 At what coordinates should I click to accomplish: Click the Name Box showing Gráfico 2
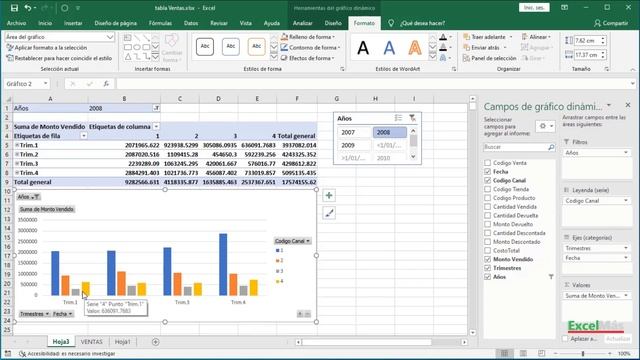point(27,84)
